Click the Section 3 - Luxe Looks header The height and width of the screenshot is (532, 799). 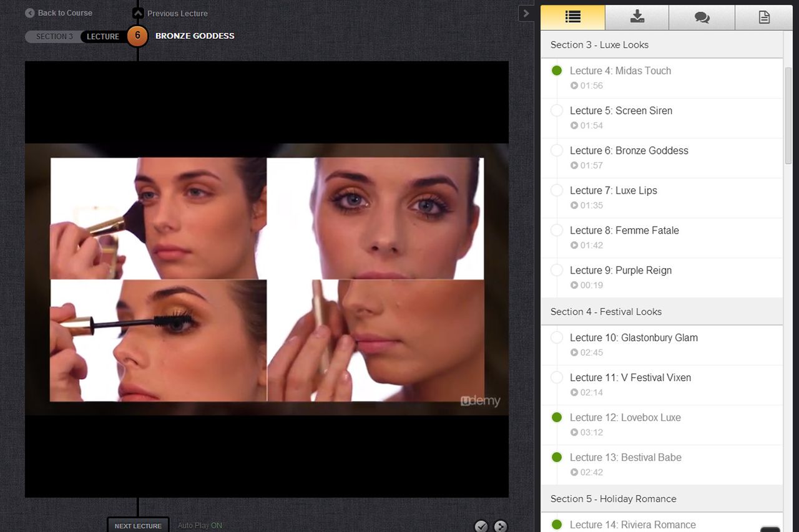click(x=662, y=45)
